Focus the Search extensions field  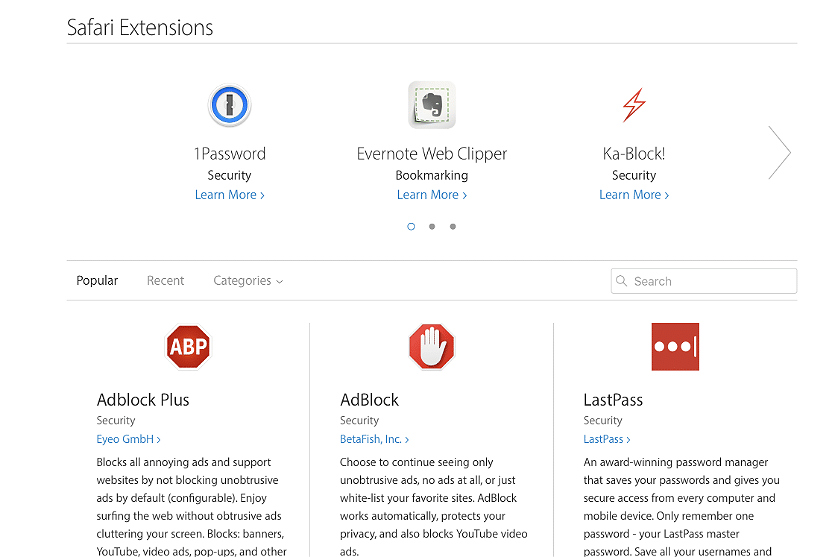point(704,281)
